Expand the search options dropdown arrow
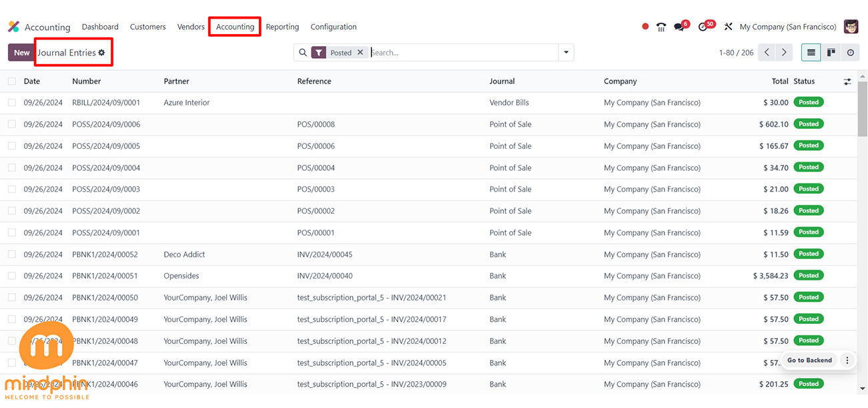The width and height of the screenshot is (868, 408). pyautogui.click(x=566, y=53)
